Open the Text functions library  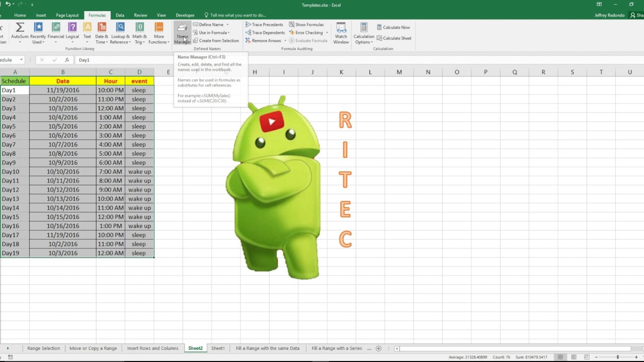(x=87, y=33)
